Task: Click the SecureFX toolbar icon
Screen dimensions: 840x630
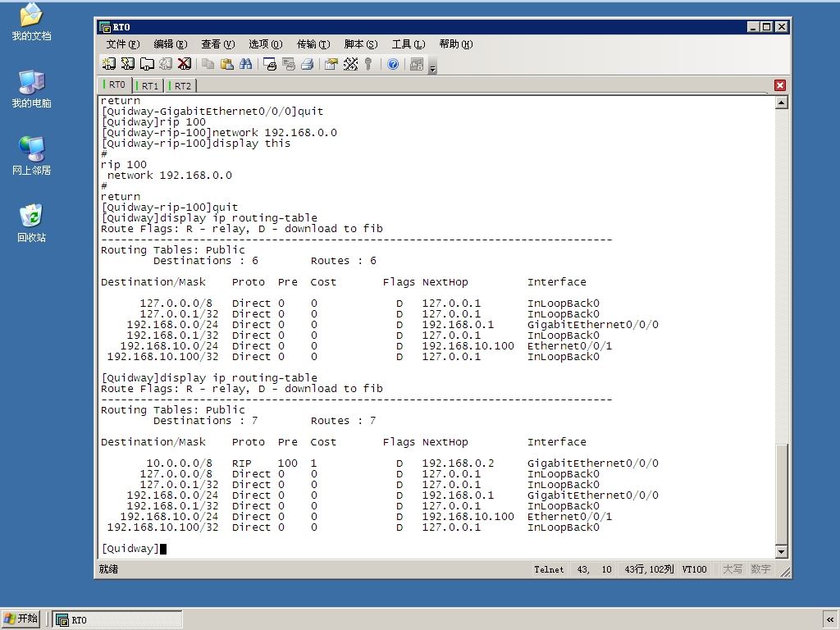Action: (x=417, y=64)
